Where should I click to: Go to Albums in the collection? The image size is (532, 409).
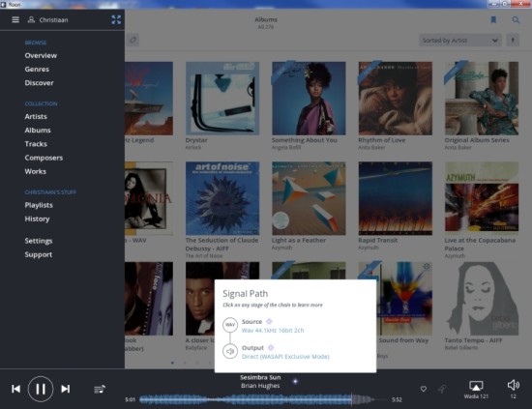coord(38,131)
